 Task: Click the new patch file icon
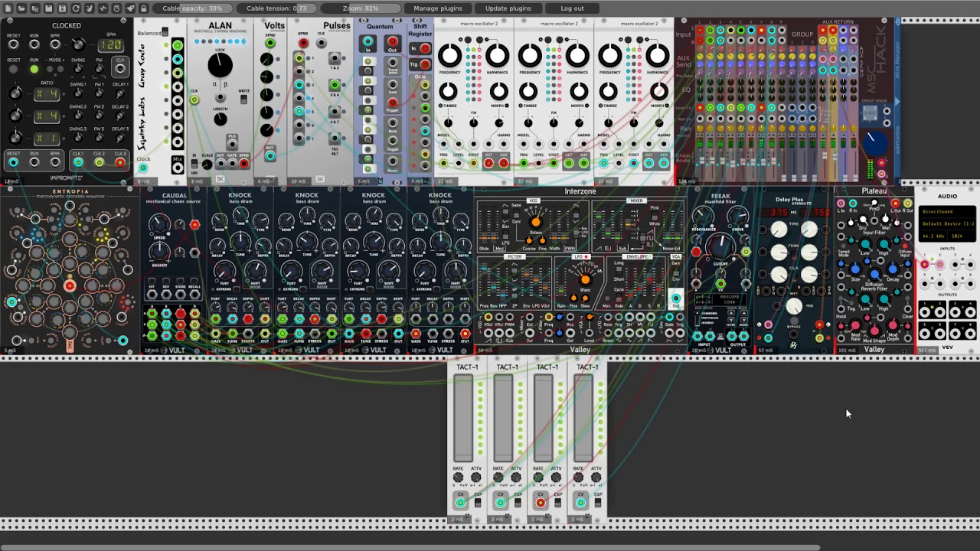[8, 8]
